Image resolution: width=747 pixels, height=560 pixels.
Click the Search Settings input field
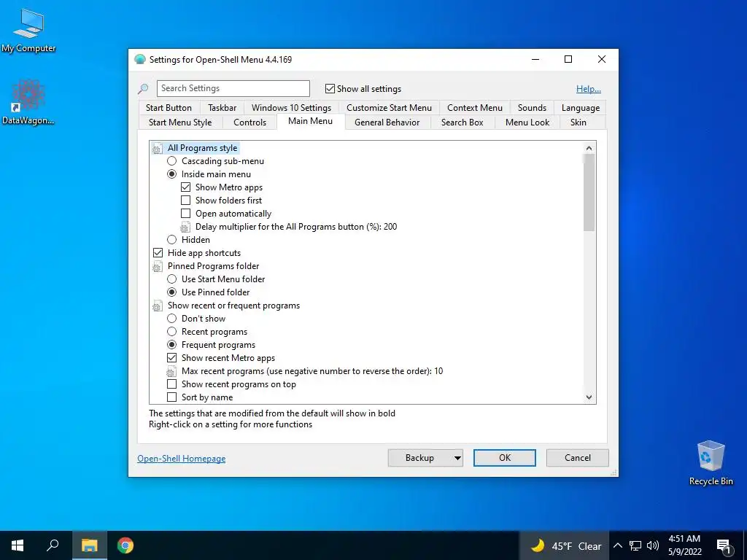point(233,88)
